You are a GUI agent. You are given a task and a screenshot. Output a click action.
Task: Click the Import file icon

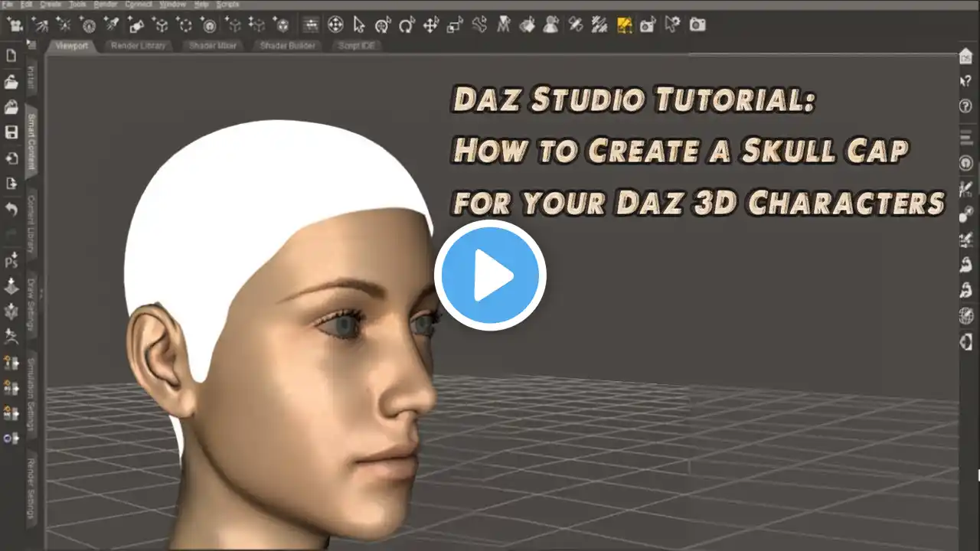tap(11, 158)
